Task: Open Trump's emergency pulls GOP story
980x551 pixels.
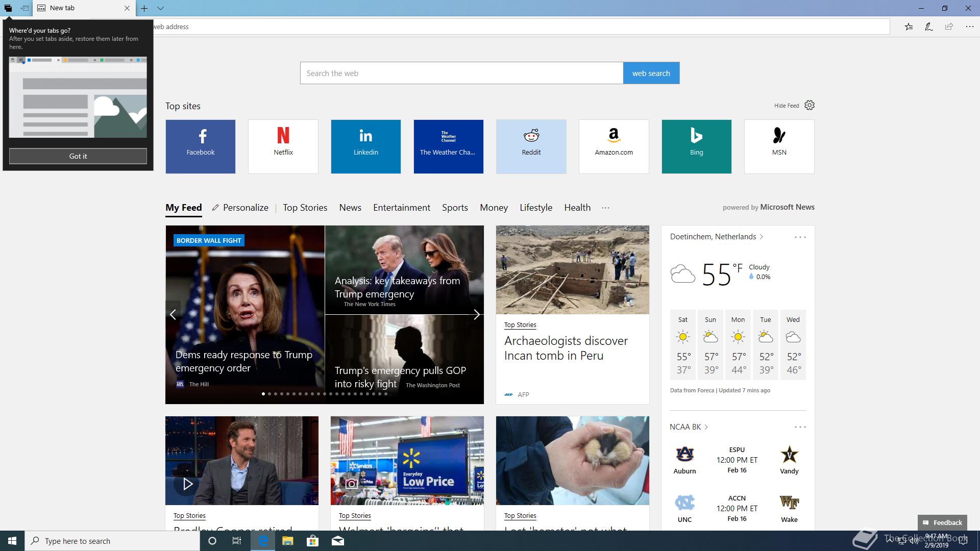Action: tap(400, 377)
